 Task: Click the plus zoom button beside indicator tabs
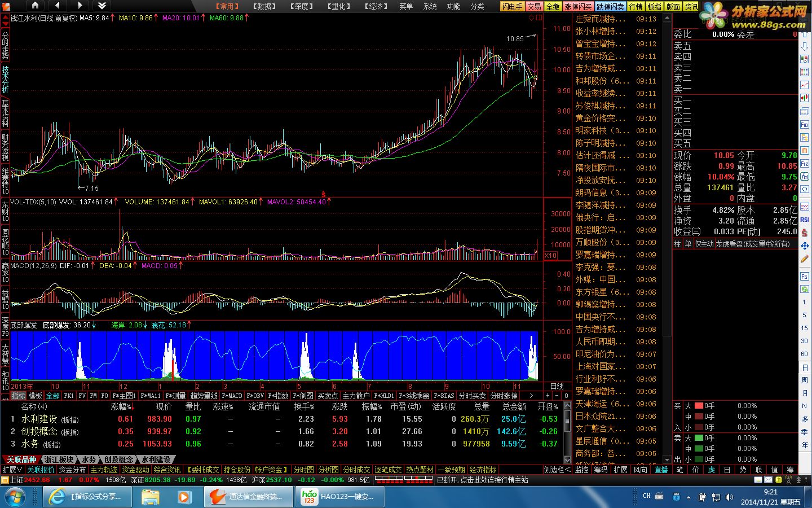tap(547, 396)
